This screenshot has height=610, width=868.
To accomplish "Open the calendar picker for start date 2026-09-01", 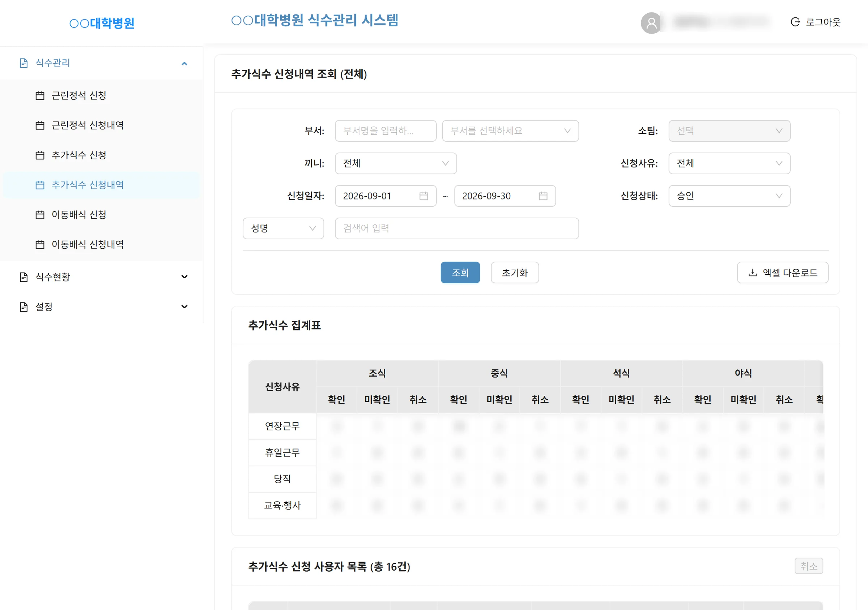I will [x=424, y=196].
